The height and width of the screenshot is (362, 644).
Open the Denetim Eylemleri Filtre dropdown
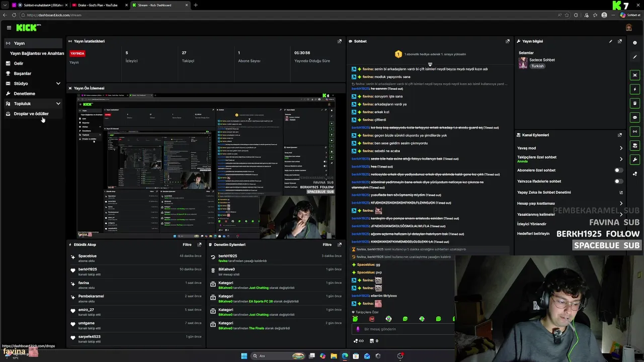(x=327, y=244)
